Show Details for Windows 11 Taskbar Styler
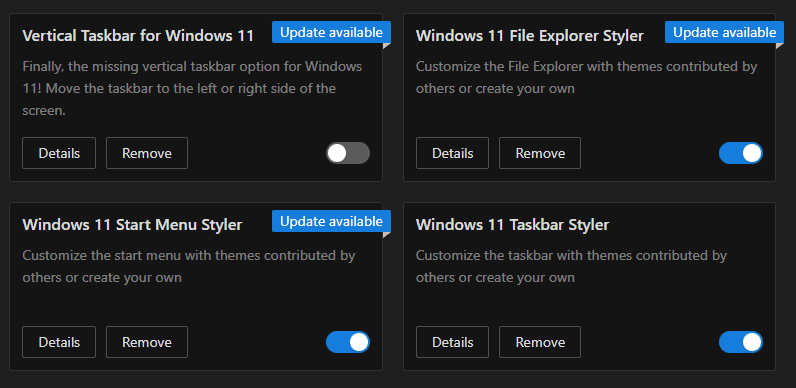The height and width of the screenshot is (388, 796). click(x=452, y=342)
